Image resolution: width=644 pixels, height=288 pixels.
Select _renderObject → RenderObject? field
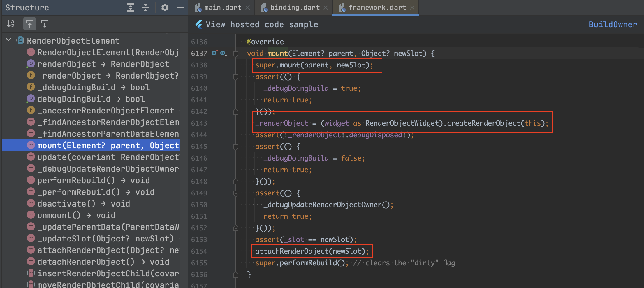click(103, 76)
